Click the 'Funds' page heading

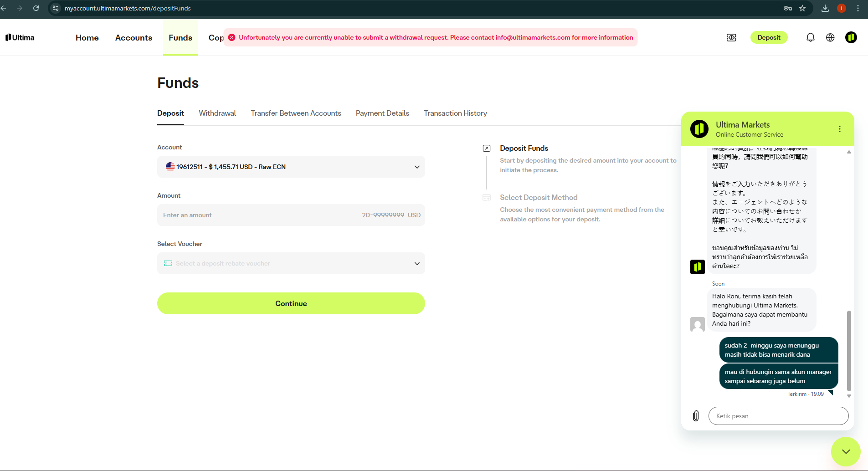178,83
